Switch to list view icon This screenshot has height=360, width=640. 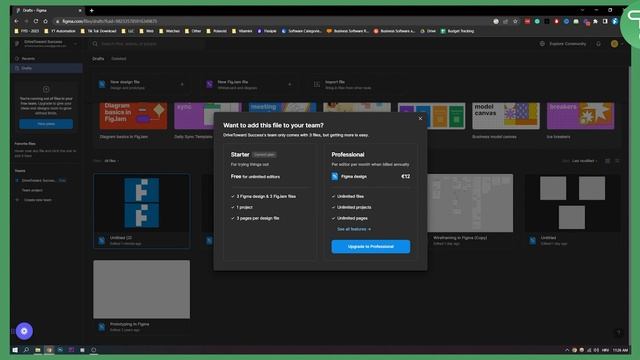617,161
